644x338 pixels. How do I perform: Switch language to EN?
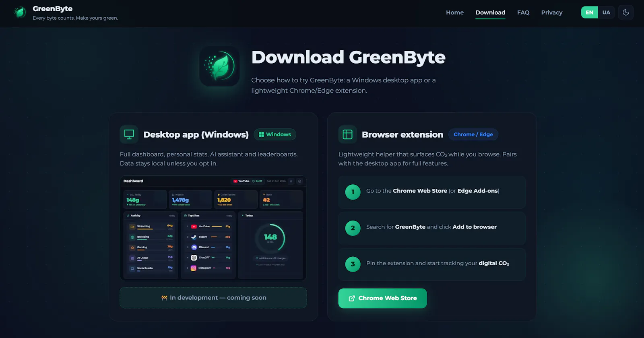[x=589, y=12]
